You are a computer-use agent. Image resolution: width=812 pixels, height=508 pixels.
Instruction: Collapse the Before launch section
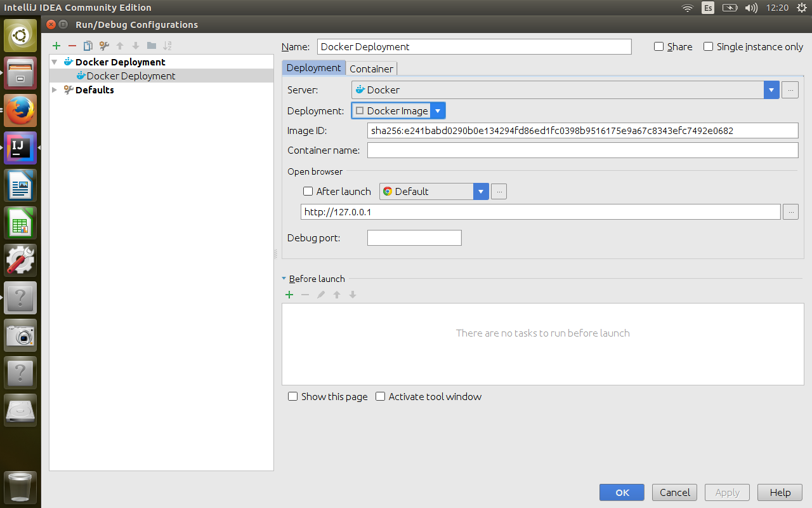point(284,279)
